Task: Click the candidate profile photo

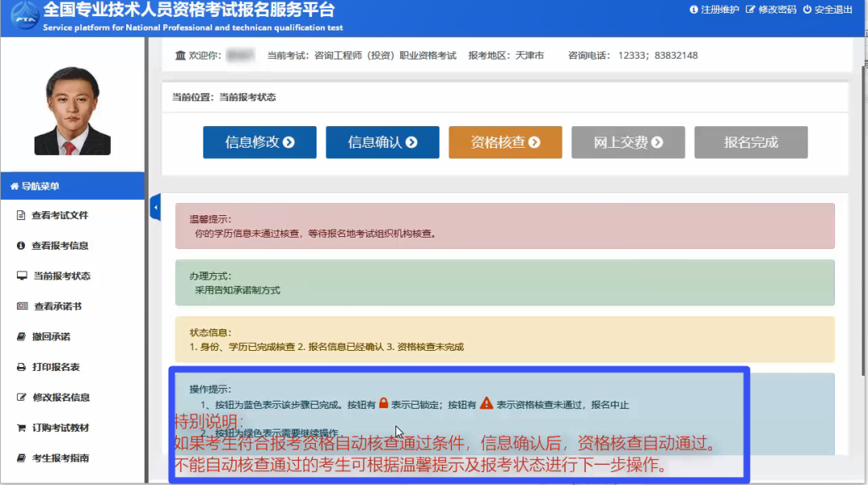Action: pos(72,110)
